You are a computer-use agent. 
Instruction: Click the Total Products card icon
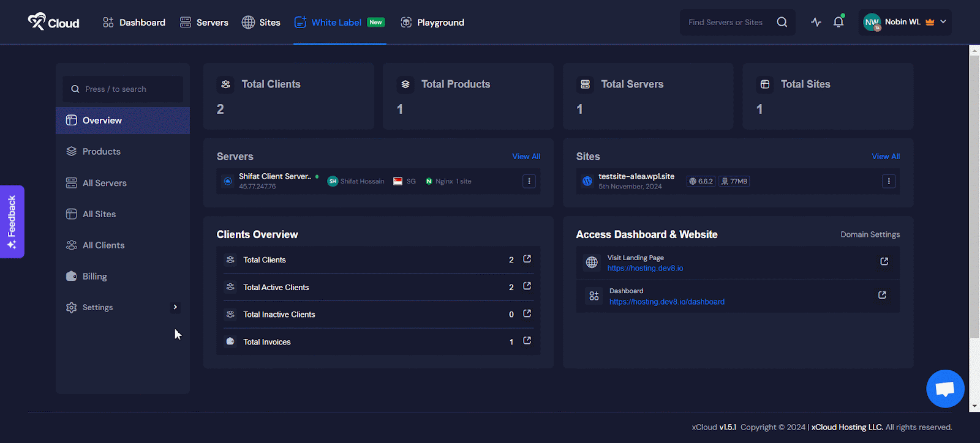[x=405, y=84]
